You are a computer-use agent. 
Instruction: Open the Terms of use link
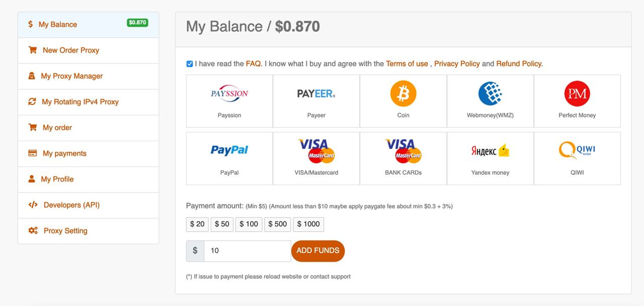407,63
